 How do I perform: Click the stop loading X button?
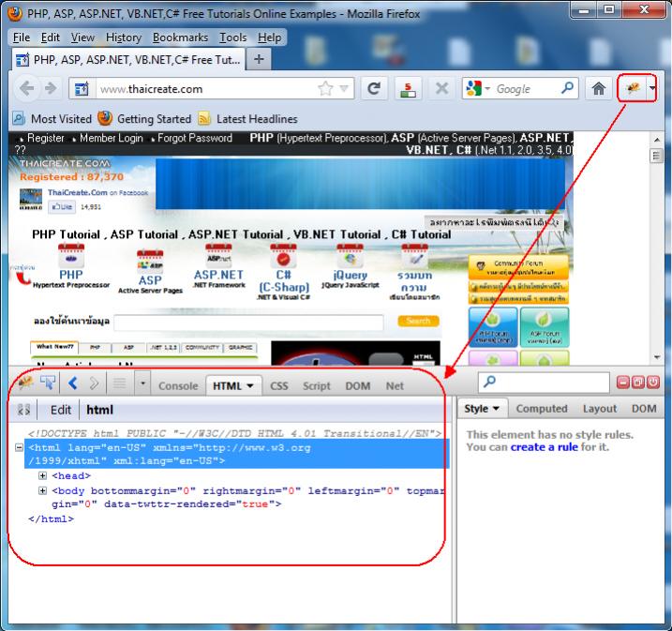pos(441,89)
